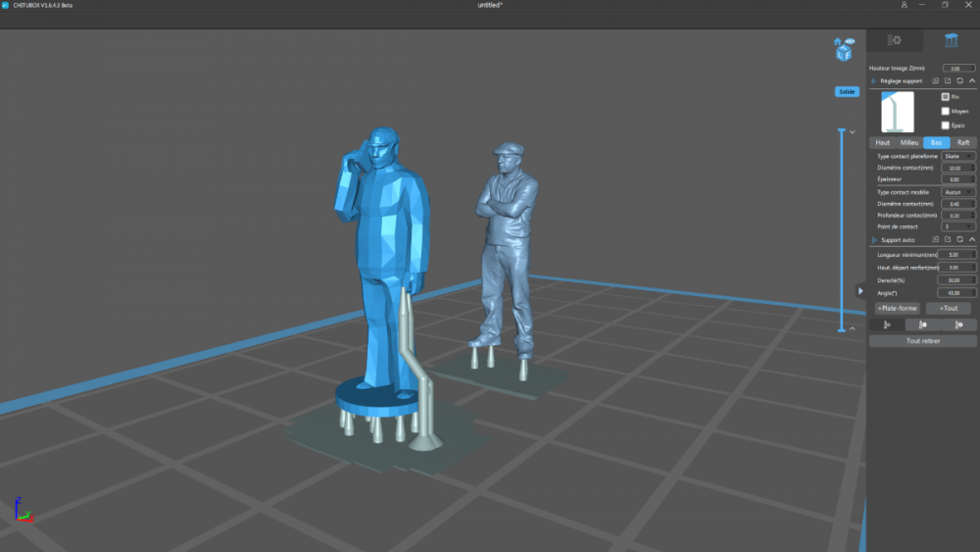This screenshot has width=980, height=552.
Task: Click the Réglage support section icon
Action: point(874,81)
